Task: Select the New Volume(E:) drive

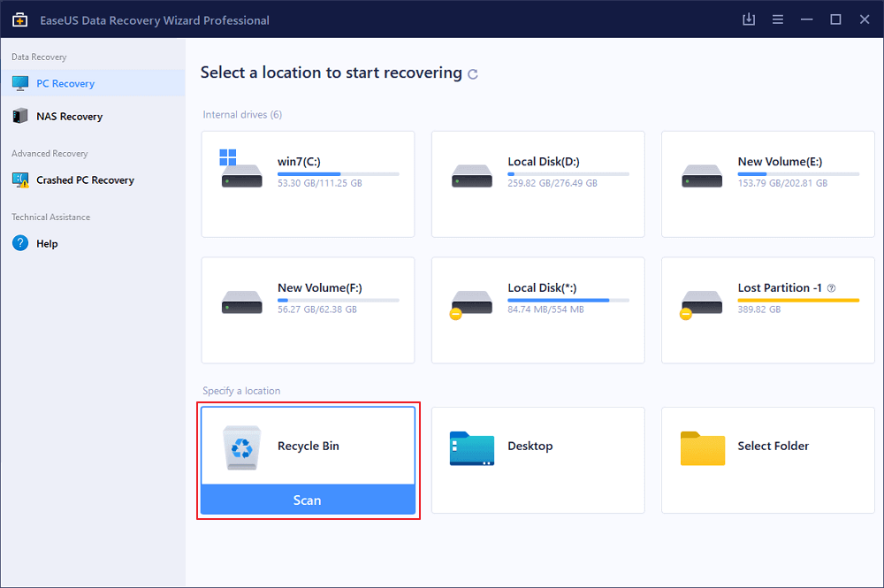Action: click(x=767, y=184)
